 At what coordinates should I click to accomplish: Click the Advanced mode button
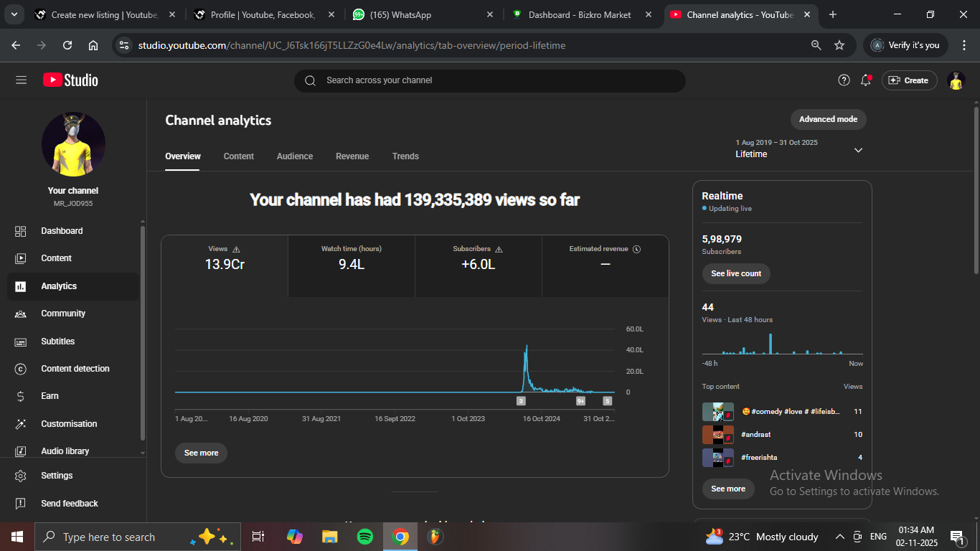pyautogui.click(x=828, y=119)
